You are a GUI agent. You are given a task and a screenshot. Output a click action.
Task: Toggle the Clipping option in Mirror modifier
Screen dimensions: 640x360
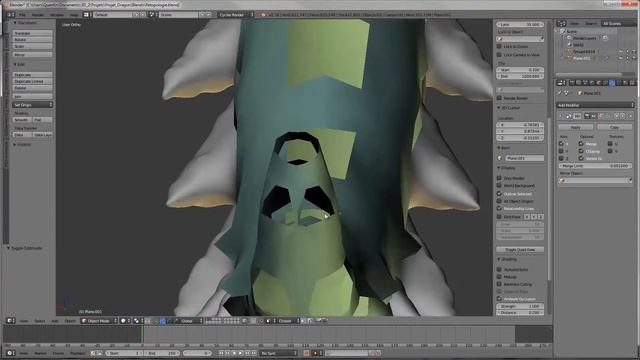click(x=581, y=151)
